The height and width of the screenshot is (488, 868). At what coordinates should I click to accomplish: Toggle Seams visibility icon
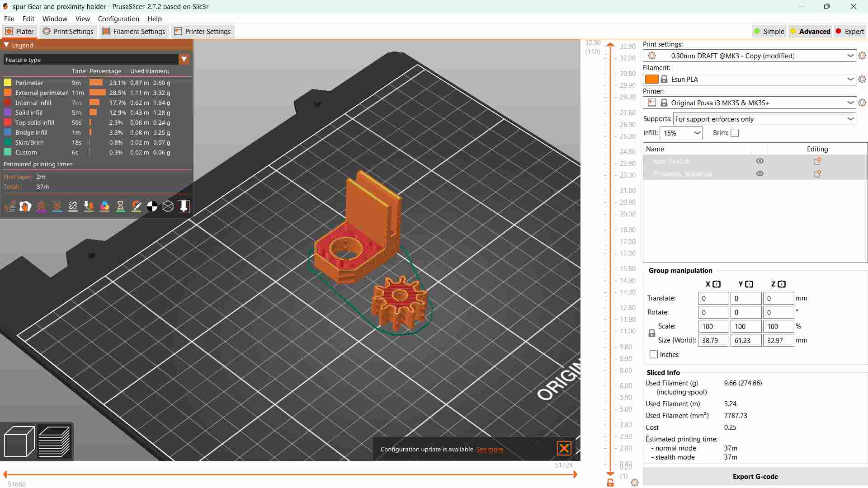point(73,206)
